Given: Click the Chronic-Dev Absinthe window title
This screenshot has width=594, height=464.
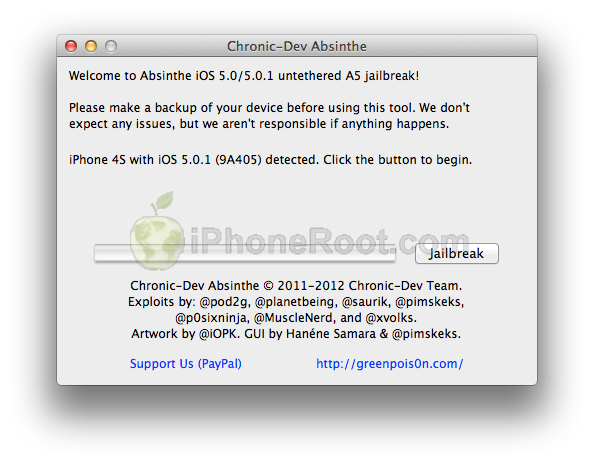Looking at the screenshot, I should [297, 46].
